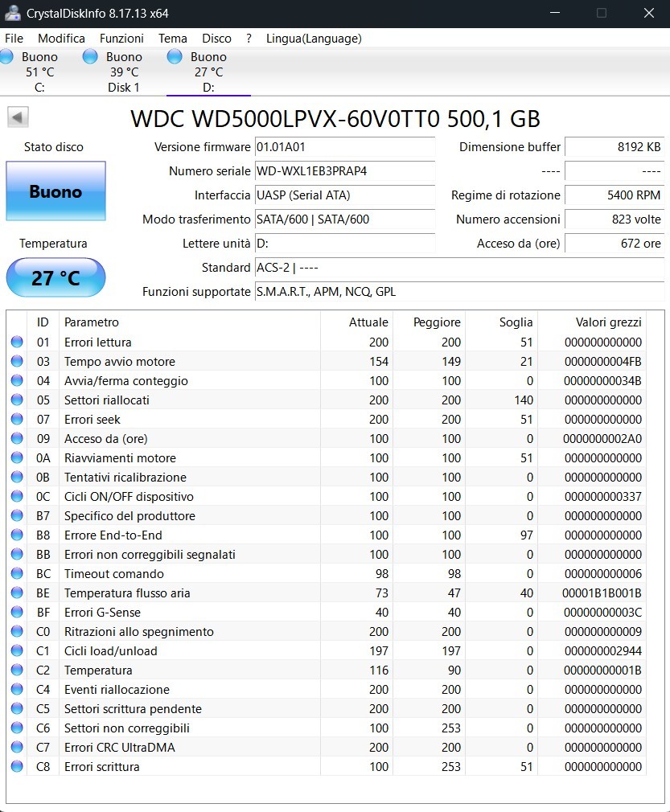
Task: Click status orb for Cicli ON/OFF dispositivo
Action: [17, 496]
